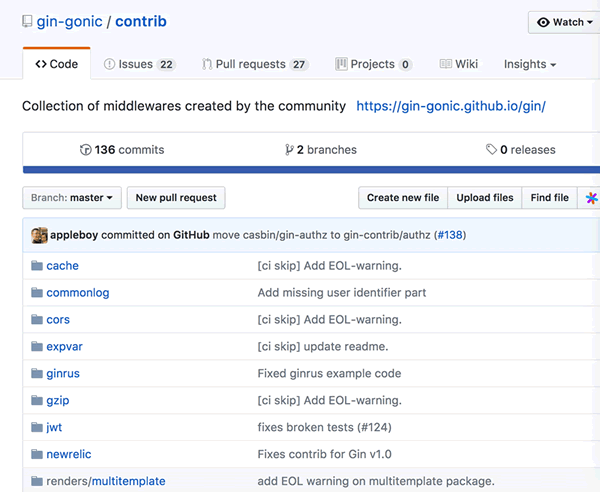Open the gin-gonic.github.io/gin link

(450, 106)
